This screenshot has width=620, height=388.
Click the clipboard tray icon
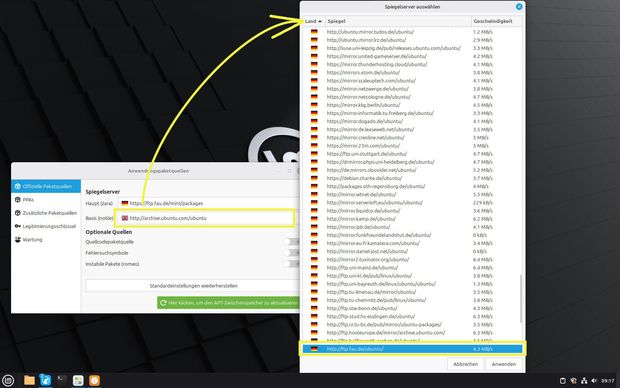point(563,381)
